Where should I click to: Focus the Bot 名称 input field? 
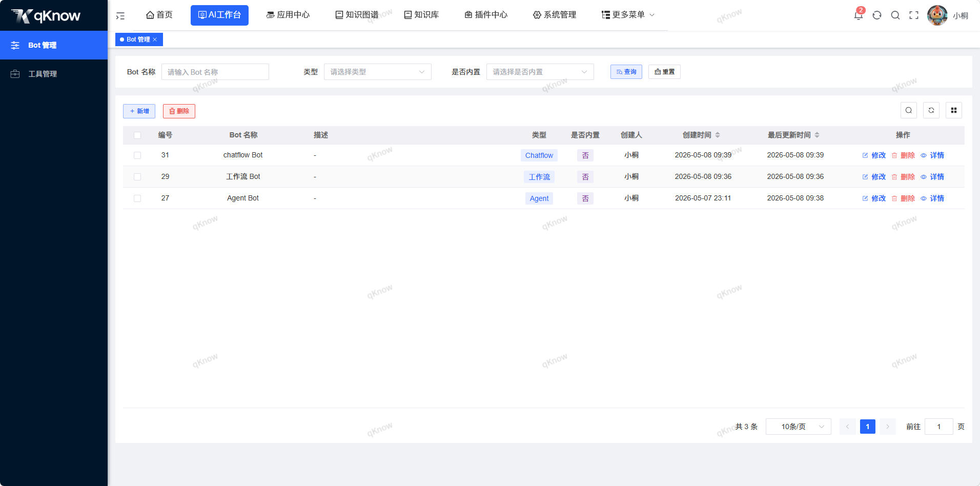(x=215, y=72)
